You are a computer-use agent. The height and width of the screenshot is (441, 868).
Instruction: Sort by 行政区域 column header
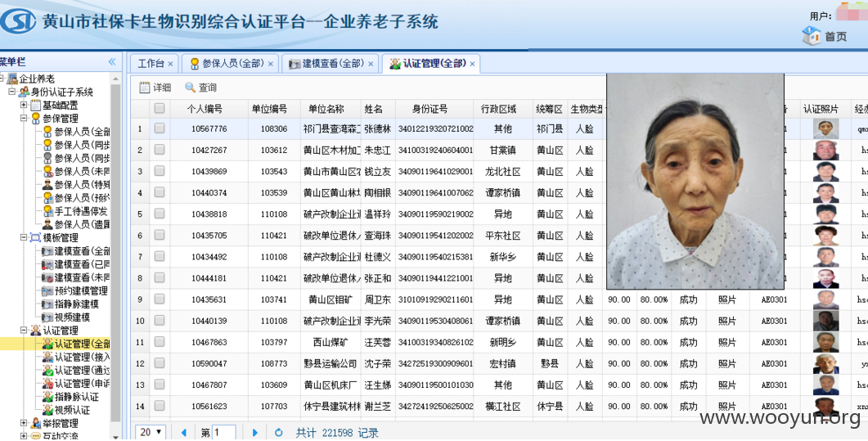pyautogui.click(x=498, y=109)
